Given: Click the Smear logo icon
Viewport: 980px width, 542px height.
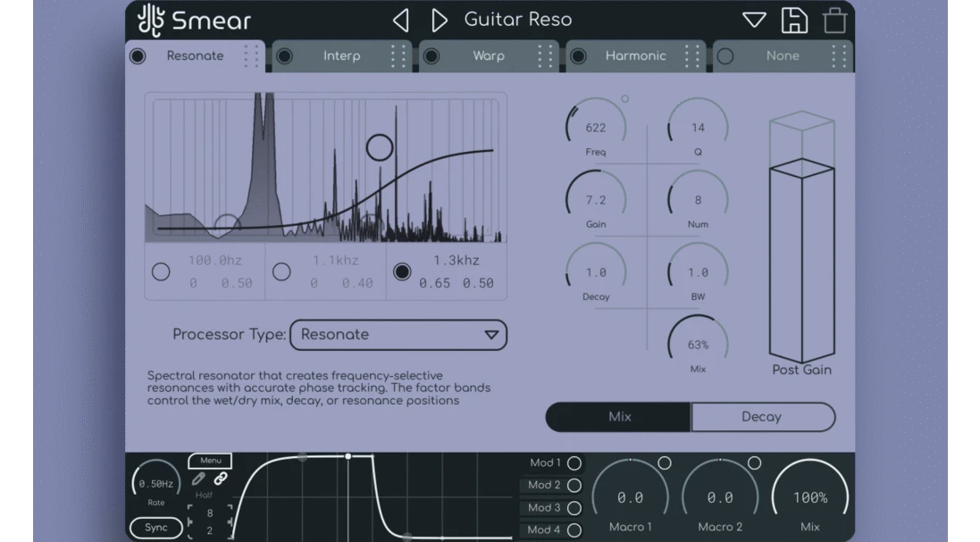Looking at the screenshot, I should [x=150, y=20].
